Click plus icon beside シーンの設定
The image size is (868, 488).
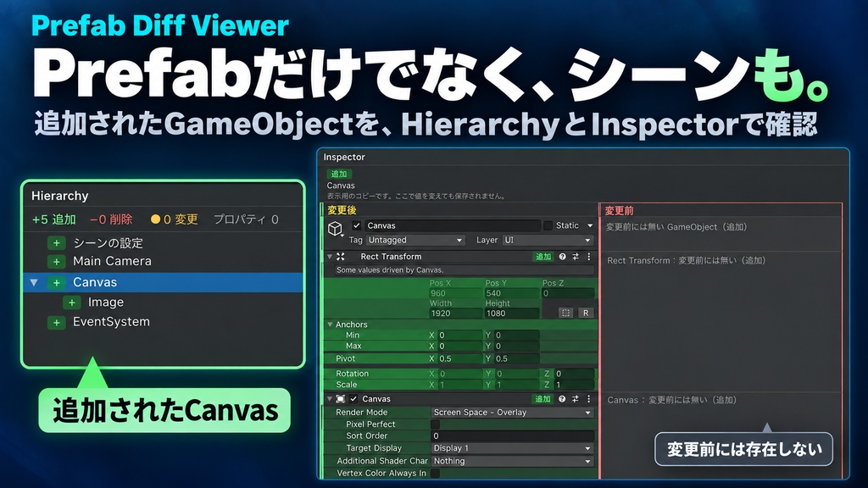pyautogui.click(x=57, y=243)
